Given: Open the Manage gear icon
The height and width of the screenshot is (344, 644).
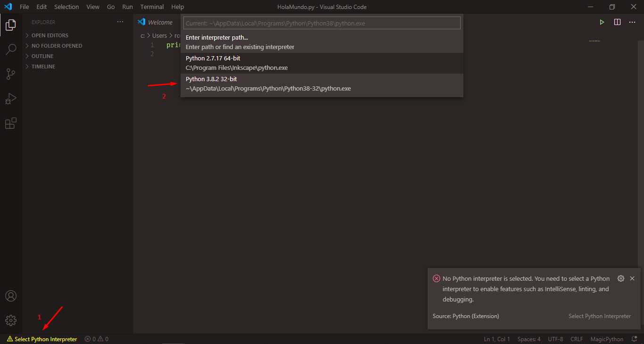Looking at the screenshot, I should pyautogui.click(x=10, y=320).
